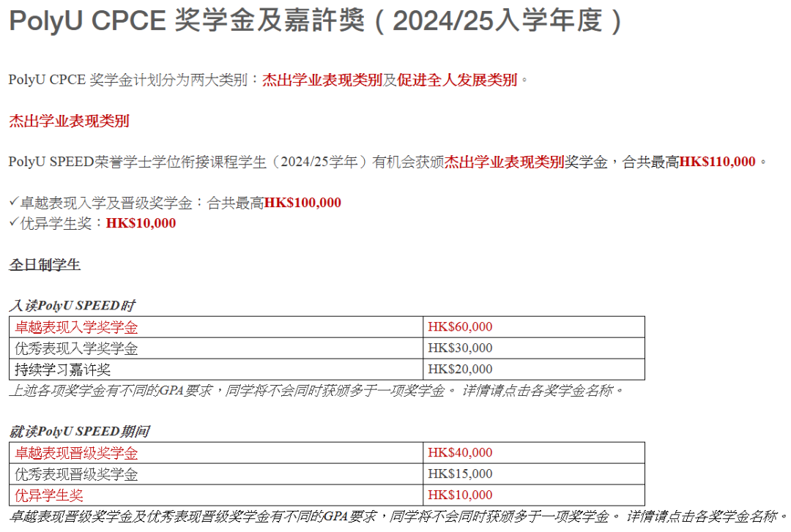Screen dimensions: 791x532
Task: Click the HK$10,000 amount in checklist line
Action: point(141,223)
